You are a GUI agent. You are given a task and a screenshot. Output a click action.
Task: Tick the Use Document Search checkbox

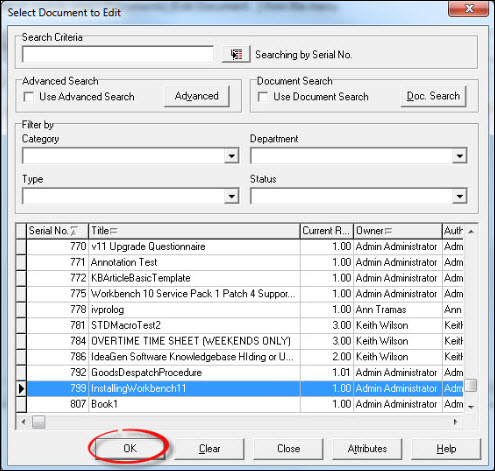point(263,97)
